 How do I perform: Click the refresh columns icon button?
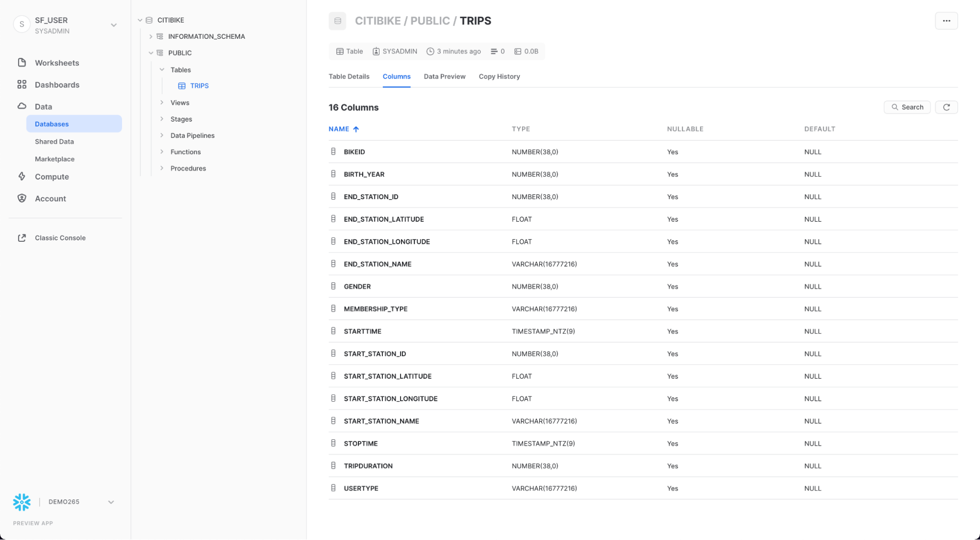(x=946, y=107)
